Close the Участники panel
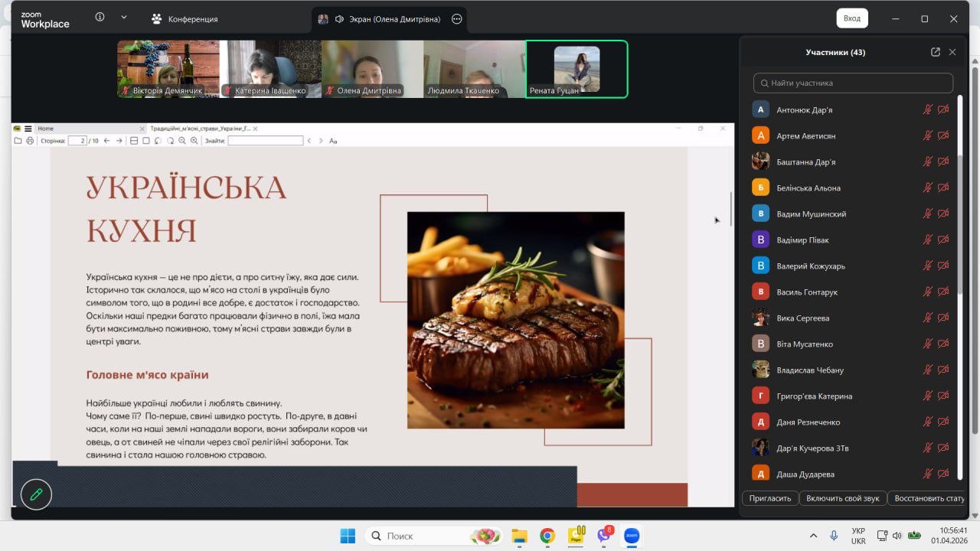Viewport: 980px width, 551px height. click(x=952, y=52)
